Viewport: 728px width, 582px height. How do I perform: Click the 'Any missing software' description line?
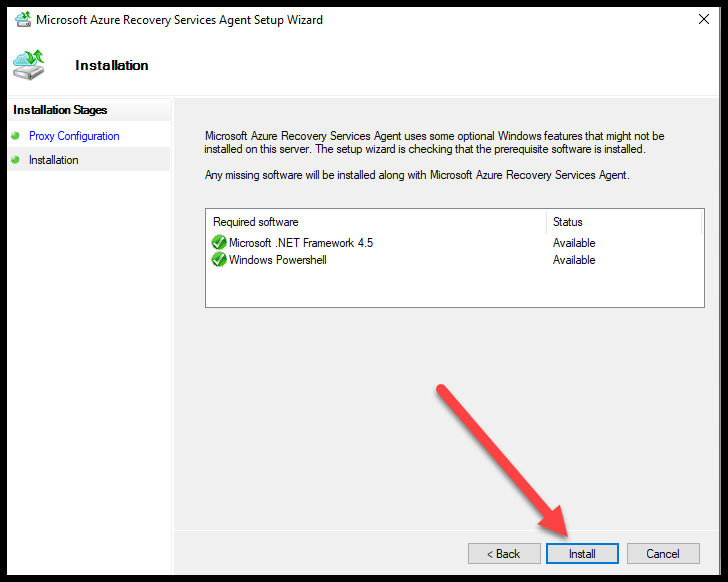(x=417, y=175)
